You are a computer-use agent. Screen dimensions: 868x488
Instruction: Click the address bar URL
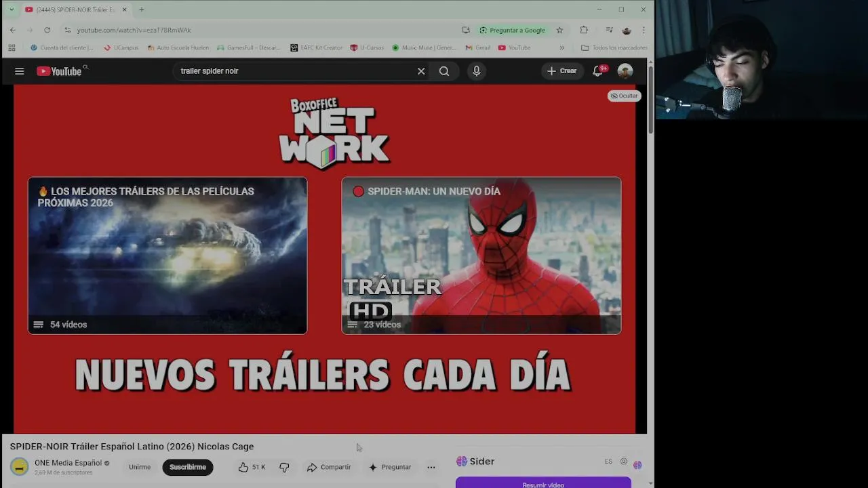(134, 30)
